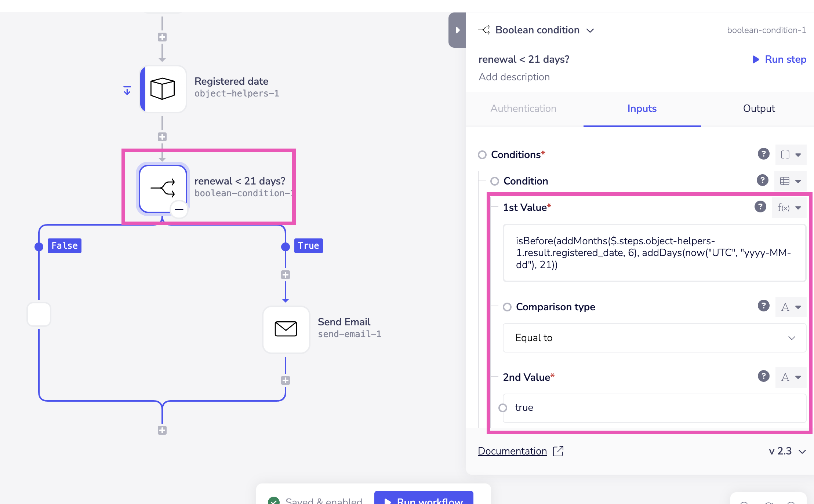This screenshot has width=814, height=504.
Task: Click the external link icon beside Documentation
Action: (x=558, y=451)
